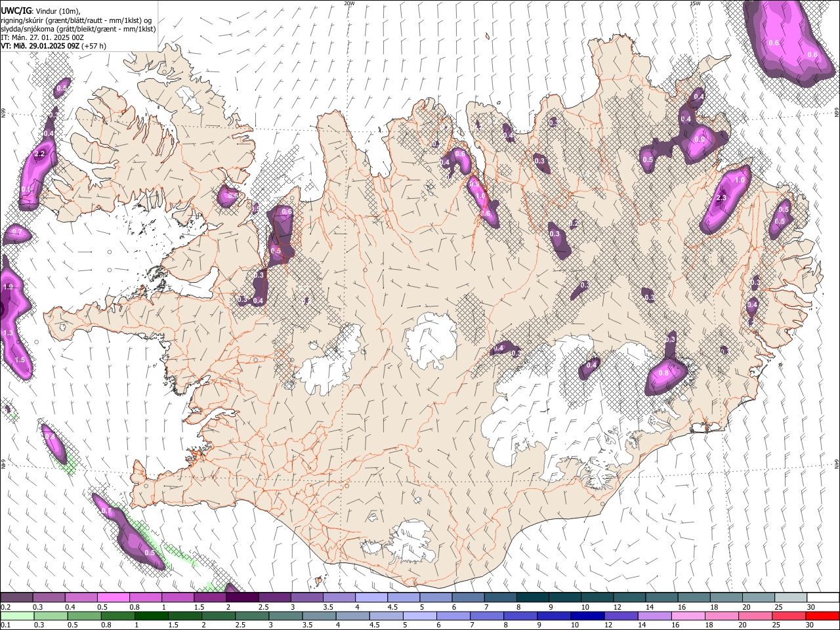Click the white upper legend swatch at 30

click(x=823, y=598)
